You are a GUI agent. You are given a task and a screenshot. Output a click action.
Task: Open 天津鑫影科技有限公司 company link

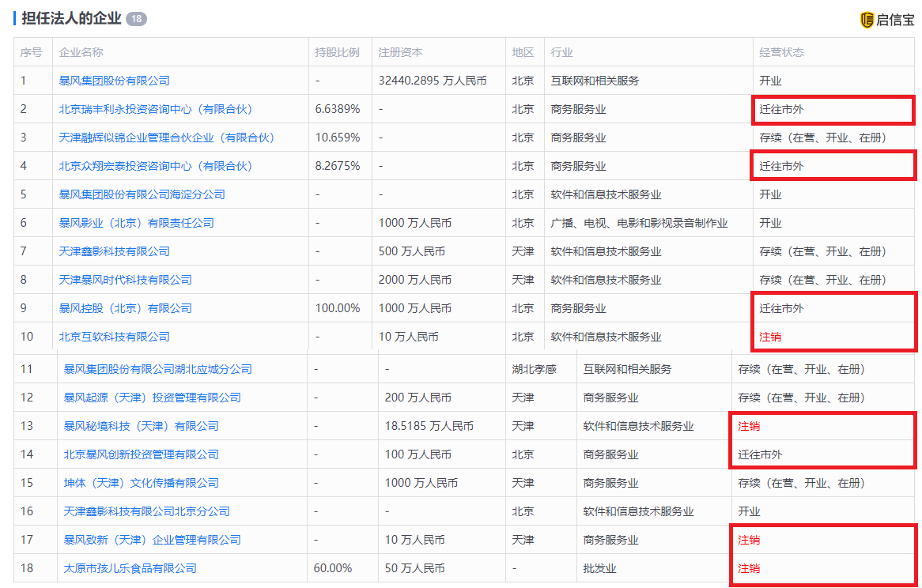114,251
